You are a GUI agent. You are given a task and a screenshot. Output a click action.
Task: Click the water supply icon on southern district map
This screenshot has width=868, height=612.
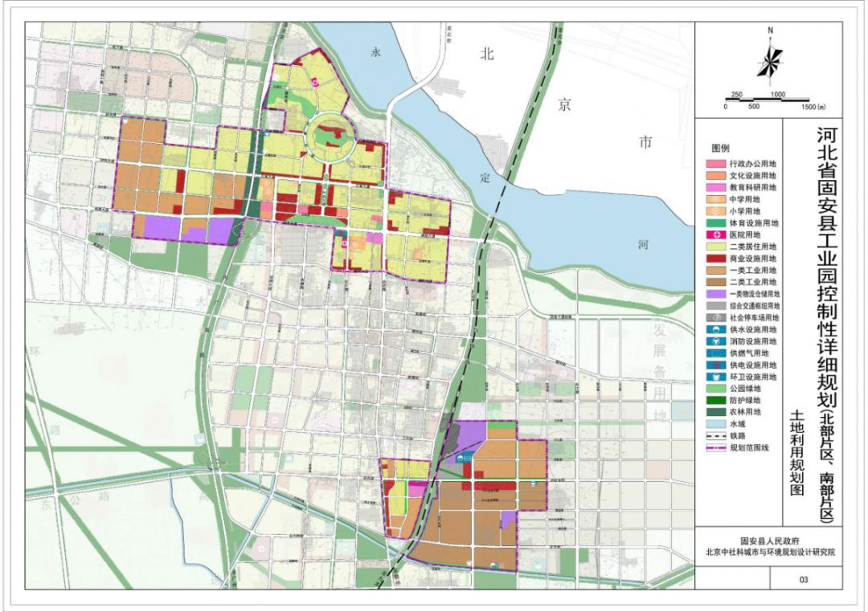click(x=461, y=459)
